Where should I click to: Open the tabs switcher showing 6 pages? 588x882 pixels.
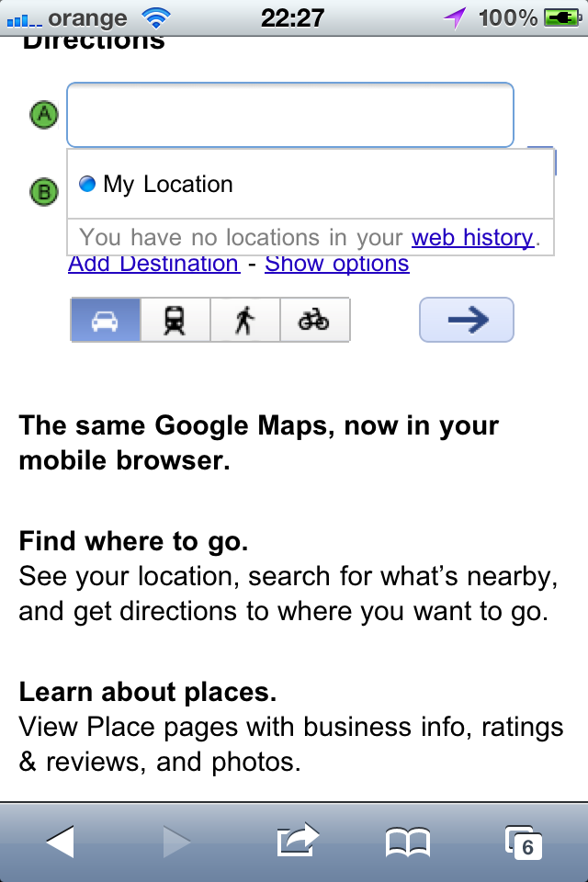524,842
